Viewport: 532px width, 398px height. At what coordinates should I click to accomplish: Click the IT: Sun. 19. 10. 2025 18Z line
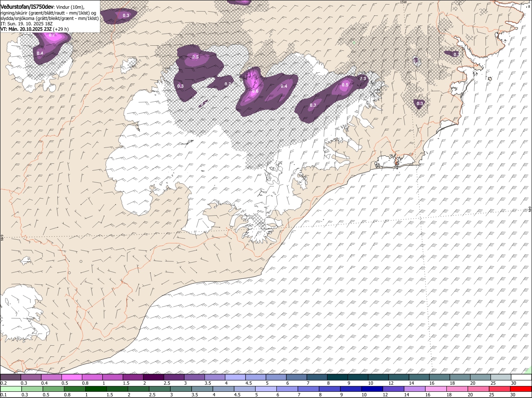(x=27, y=24)
